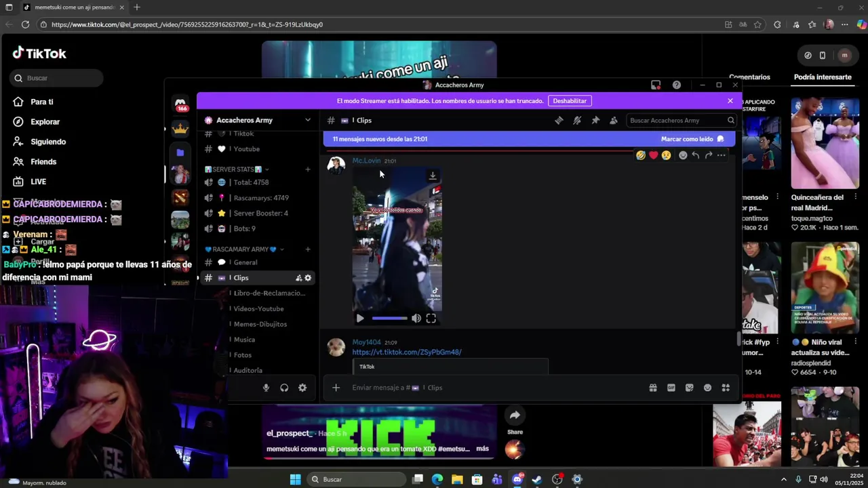Switch to Comentarios tab on TikTok

(749, 77)
